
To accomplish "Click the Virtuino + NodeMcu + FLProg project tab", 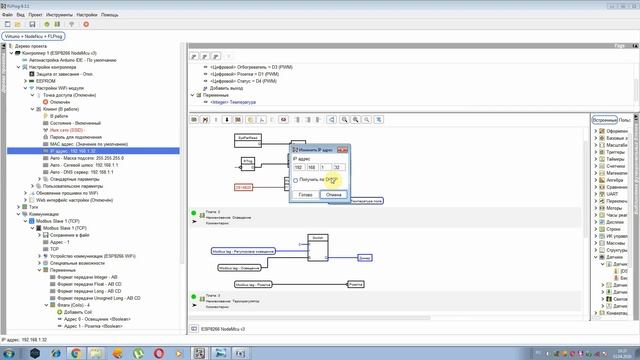I will [33, 36].
